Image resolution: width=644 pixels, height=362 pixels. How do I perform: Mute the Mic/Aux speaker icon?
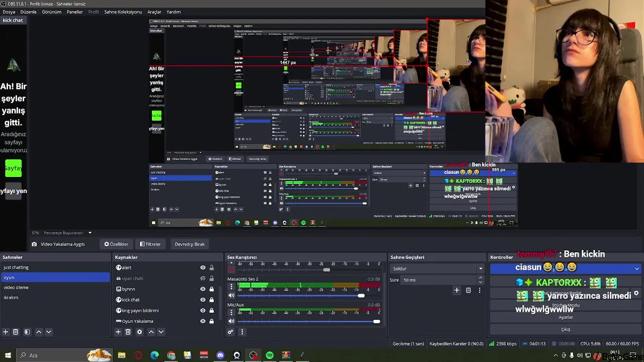[231, 321]
